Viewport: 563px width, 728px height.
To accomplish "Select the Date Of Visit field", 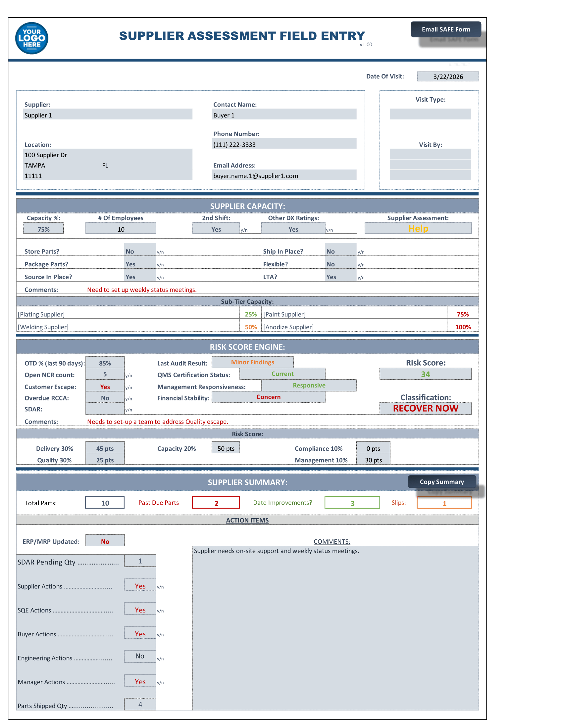I will pyautogui.click(x=448, y=76).
